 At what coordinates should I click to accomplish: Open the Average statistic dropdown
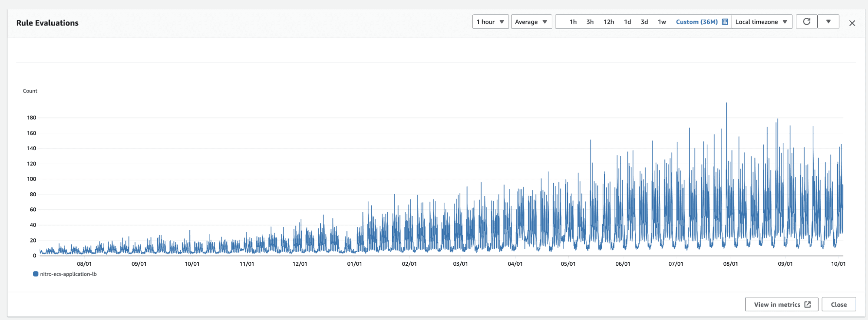pyautogui.click(x=531, y=22)
